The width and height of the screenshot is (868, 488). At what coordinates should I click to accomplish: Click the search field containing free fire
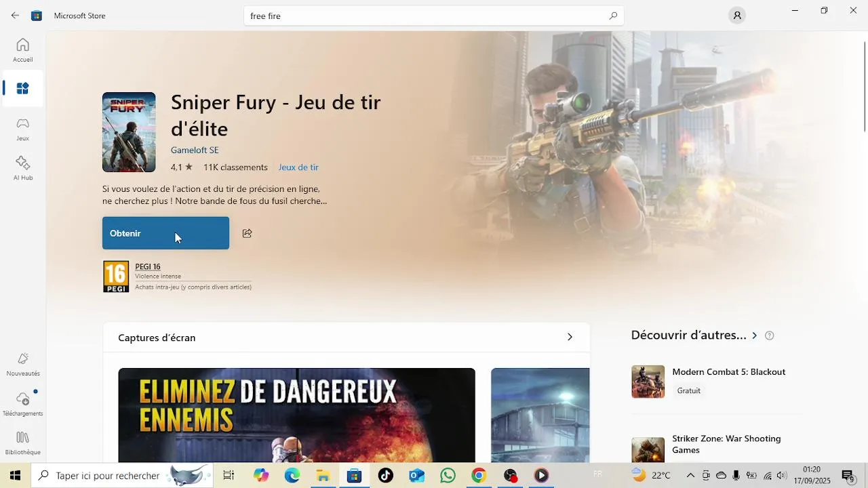[x=433, y=16]
